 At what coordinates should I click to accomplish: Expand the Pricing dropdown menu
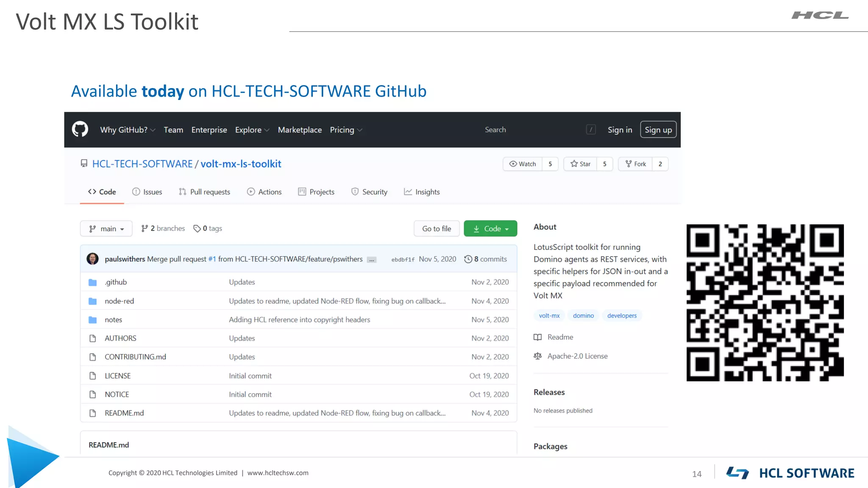coord(346,130)
